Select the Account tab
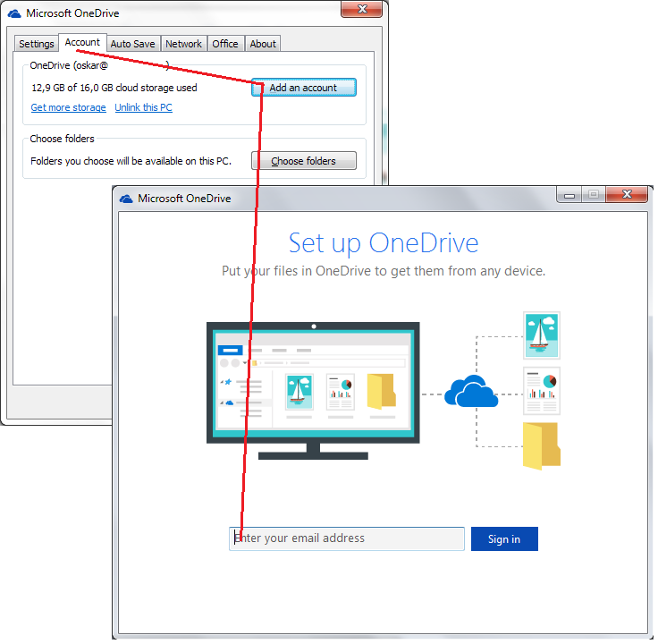Image resolution: width=658 pixels, height=644 pixels. click(82, 42)
